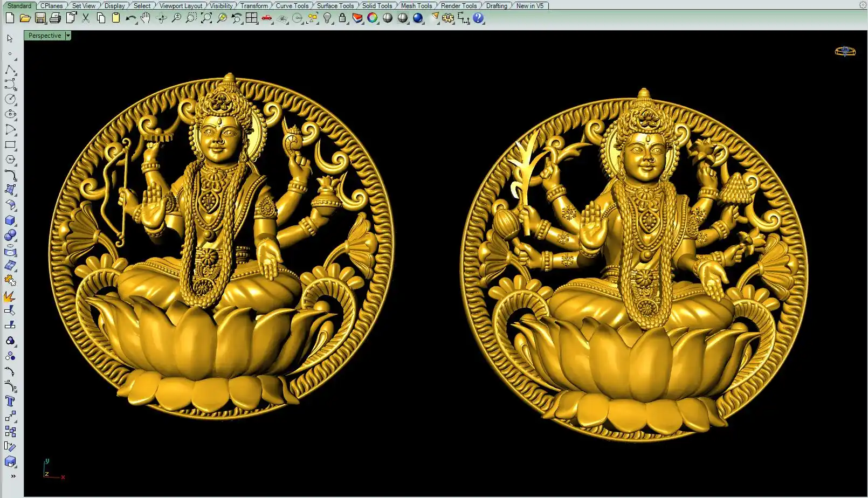Toggle the light bulb hide objects icon
This screenshot has height=498, width=868.
pos(327,18)
